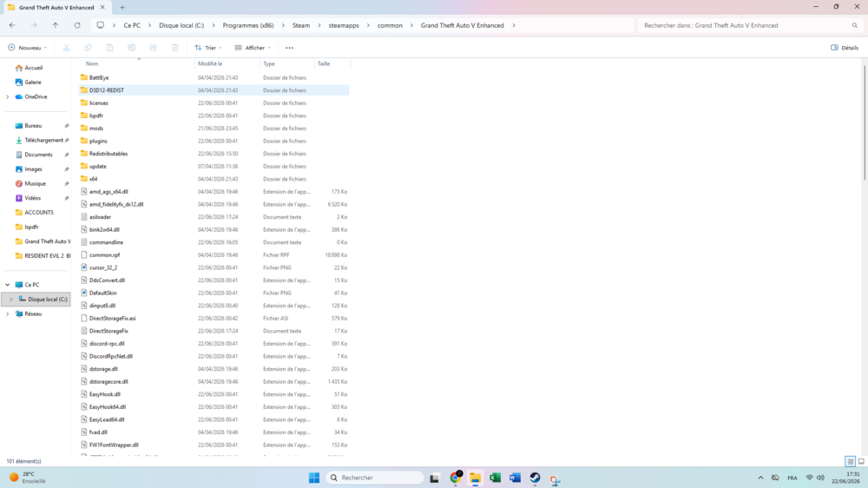Click the volume icon in tray

point(820,478)
